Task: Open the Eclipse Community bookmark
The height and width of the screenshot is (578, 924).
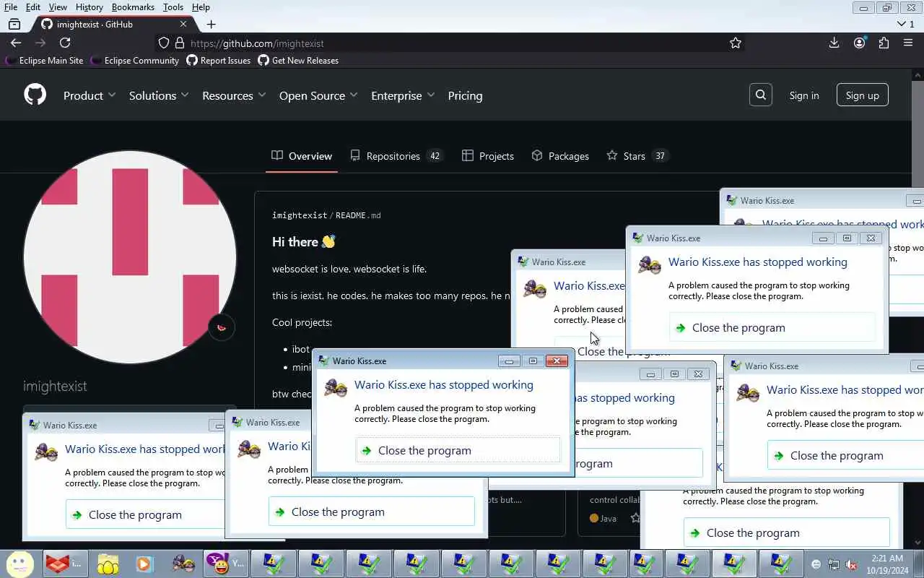Action: tap(135, 61)
